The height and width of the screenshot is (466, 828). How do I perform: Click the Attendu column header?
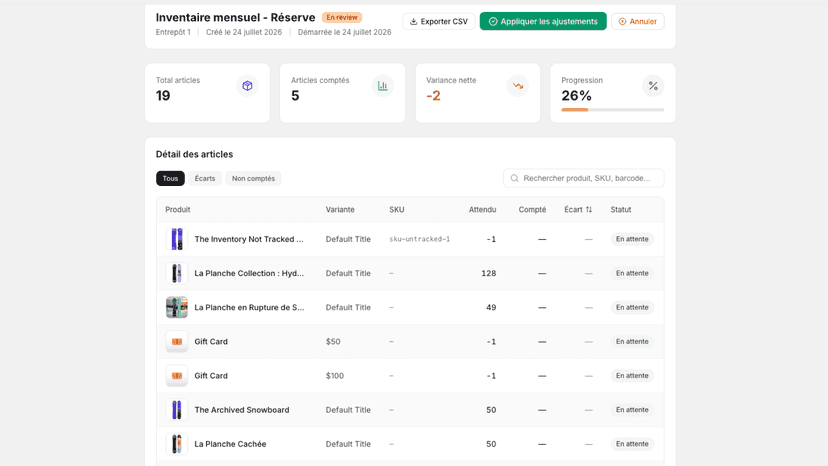(x=482, y=210)
